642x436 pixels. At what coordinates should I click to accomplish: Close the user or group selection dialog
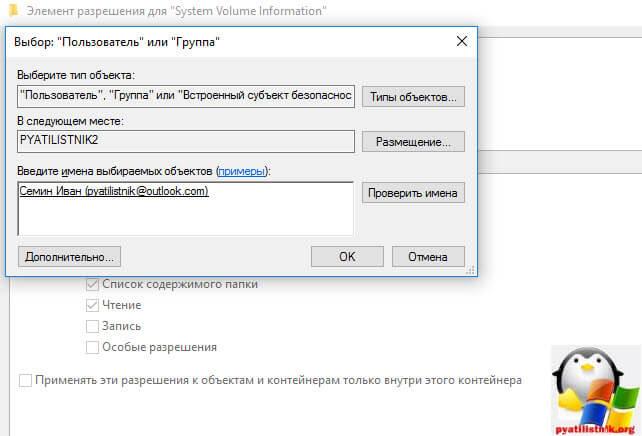462,41
